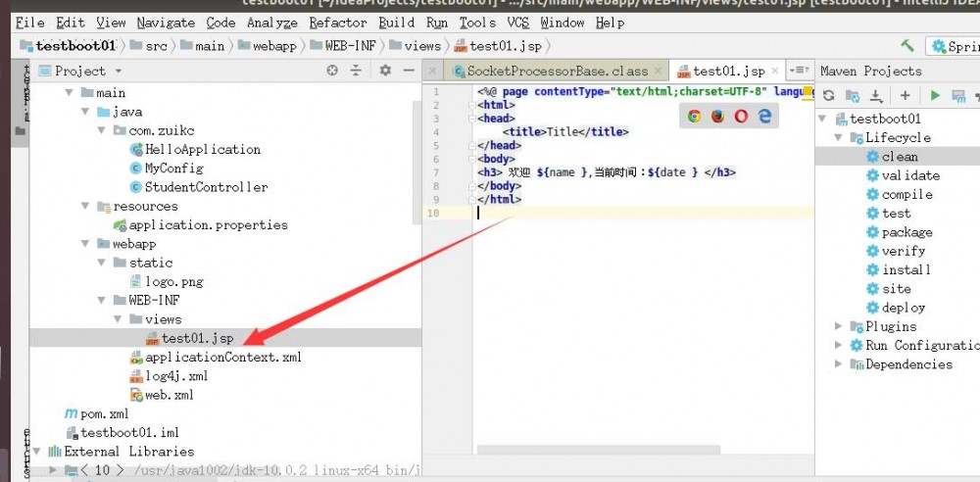The image size is (980, 482).
Task: Open Project view selector dropdown
Action: (119, 72)
